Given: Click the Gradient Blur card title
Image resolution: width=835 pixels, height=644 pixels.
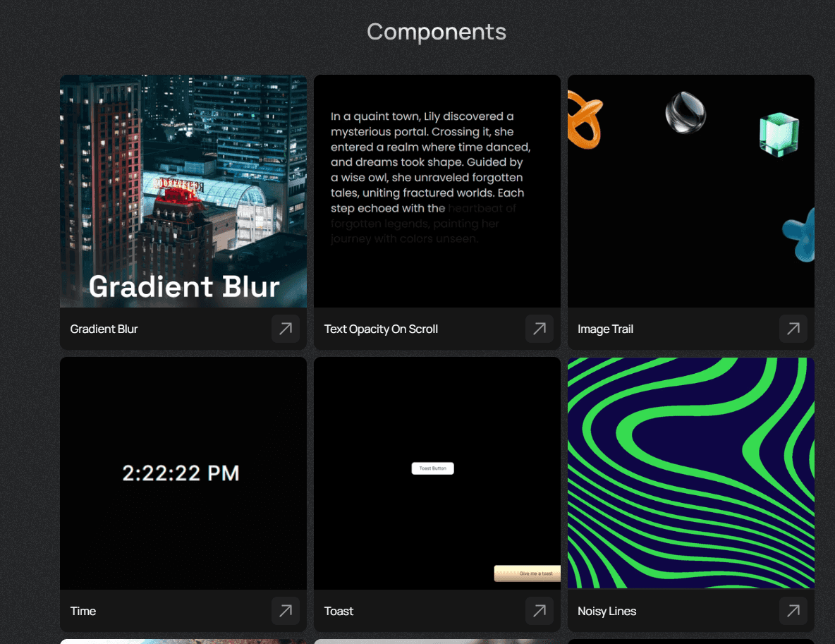Looking at the screenshot, I should [x=104, y=329].
